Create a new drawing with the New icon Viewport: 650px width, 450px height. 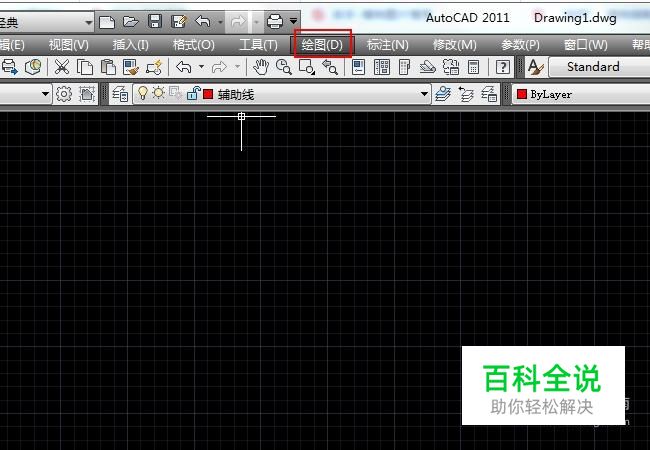click(107, 22)
